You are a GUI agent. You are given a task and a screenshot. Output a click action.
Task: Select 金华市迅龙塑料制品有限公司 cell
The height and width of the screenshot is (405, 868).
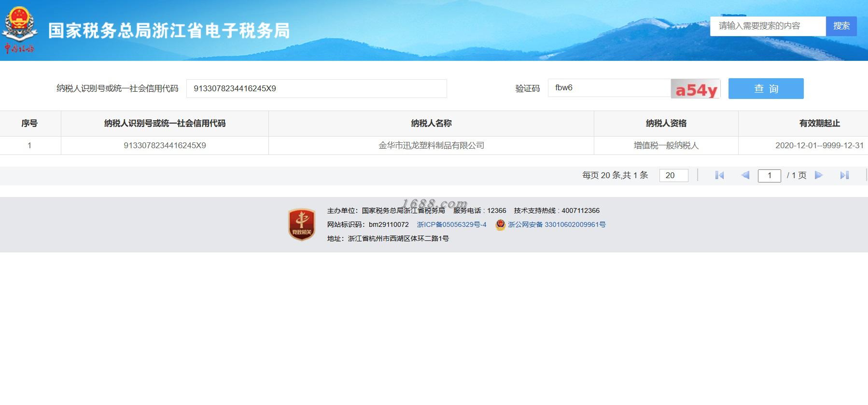tap(431, 145)
